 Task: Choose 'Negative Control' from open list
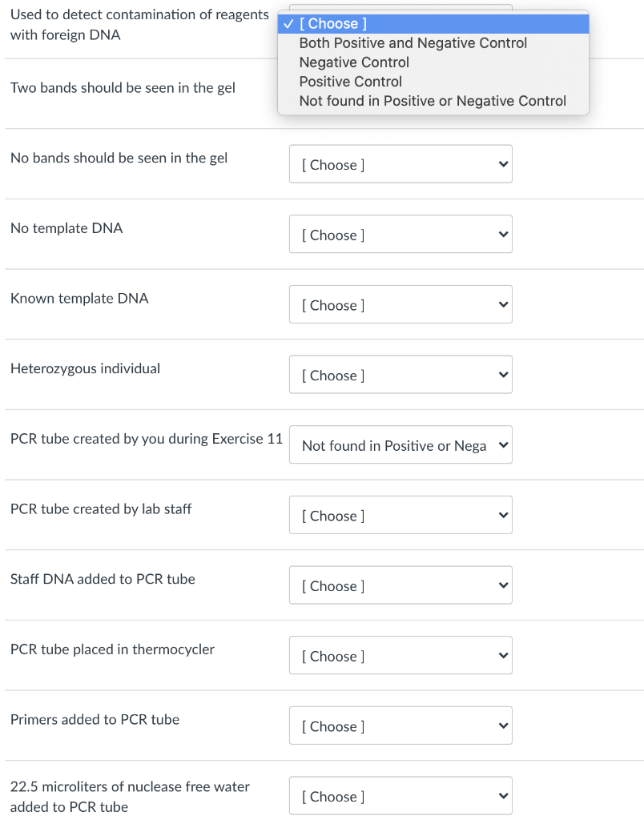[354, 62]
